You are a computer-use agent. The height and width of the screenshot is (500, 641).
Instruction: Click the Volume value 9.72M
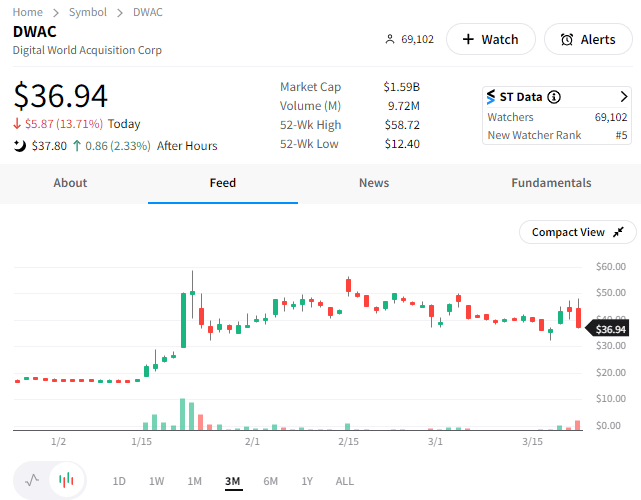tap(403, 106)
